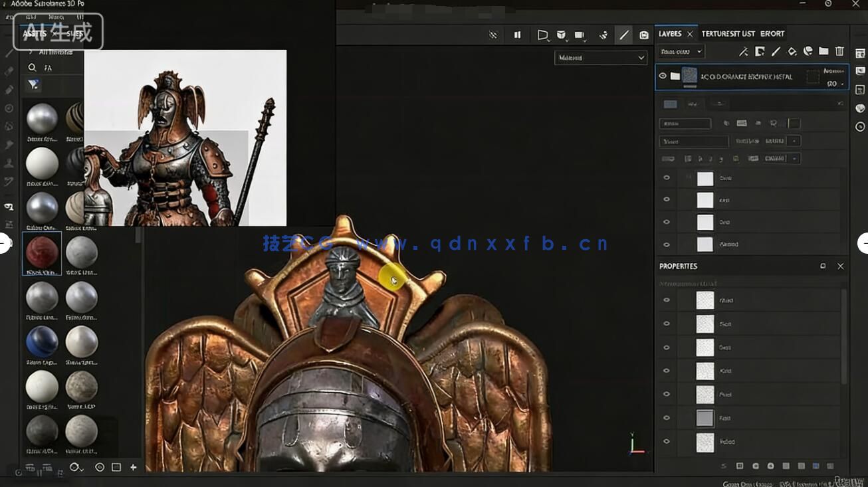Toggle visibility of the topmost Properties channel
Screen dimensions: 868x487
667,300
